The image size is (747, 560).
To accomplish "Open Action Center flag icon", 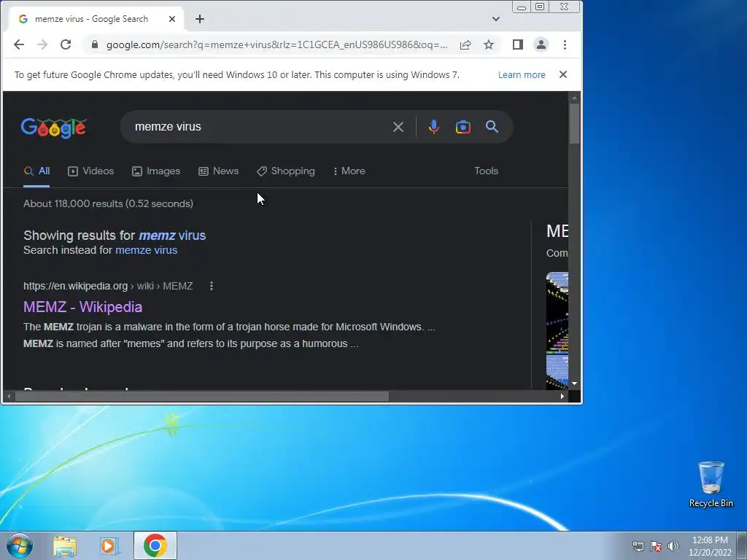I will [x=656, y=546].
